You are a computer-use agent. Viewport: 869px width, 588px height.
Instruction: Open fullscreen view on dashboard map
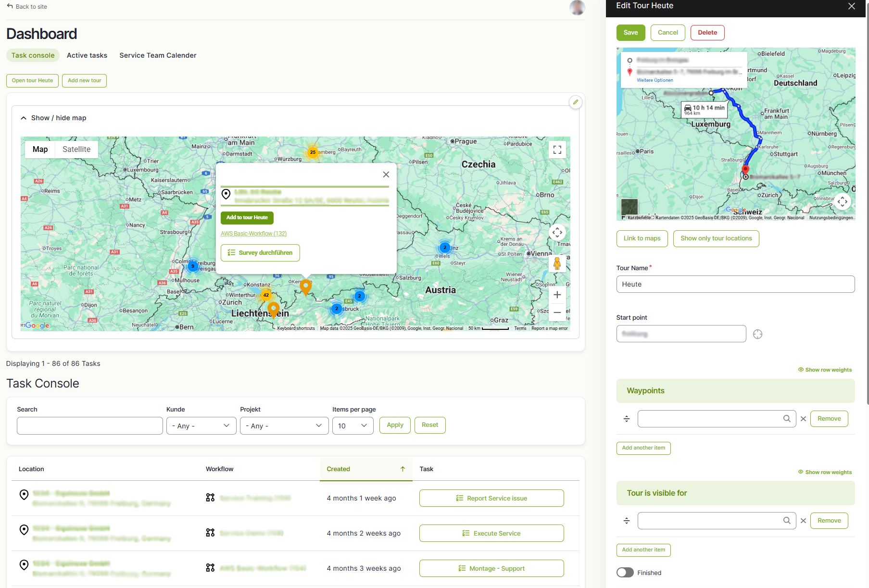coord(557,150)
